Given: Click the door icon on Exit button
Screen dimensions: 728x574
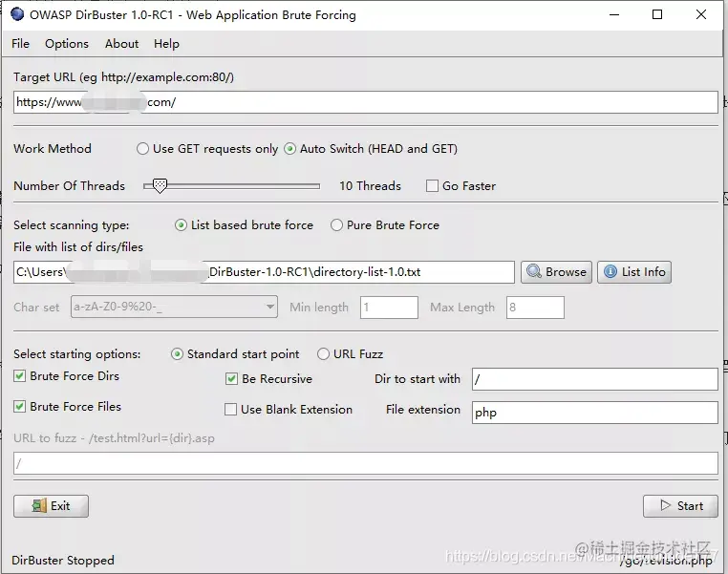Looking at the screenshot, I should [x=39, y=505].
